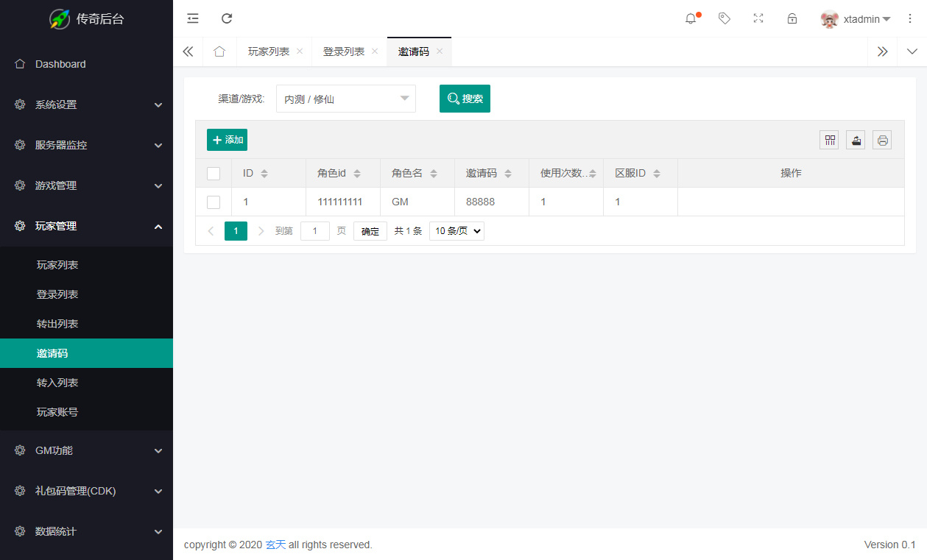Click the refresh page icon
This screenshot has width=927, height=560.
[227, 18]
